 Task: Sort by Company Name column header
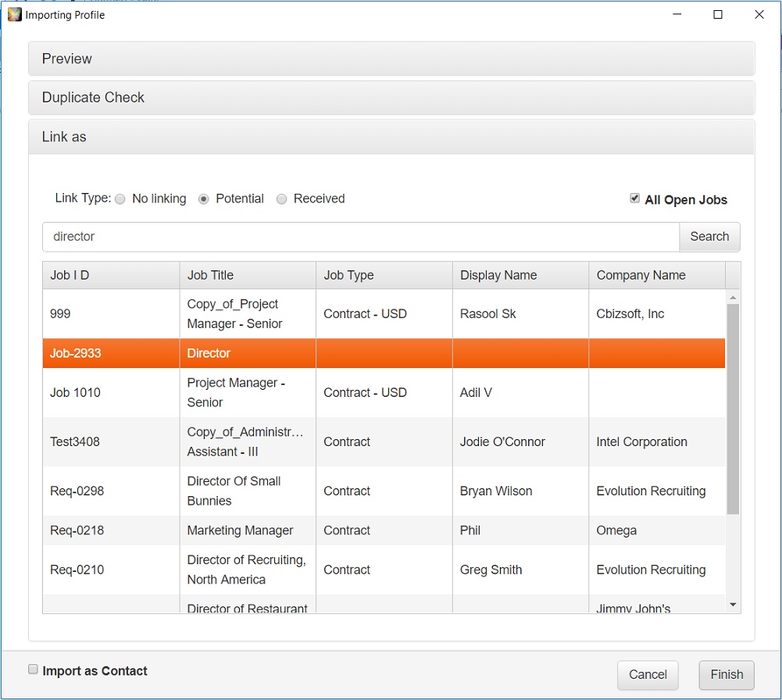coord(657,275)
